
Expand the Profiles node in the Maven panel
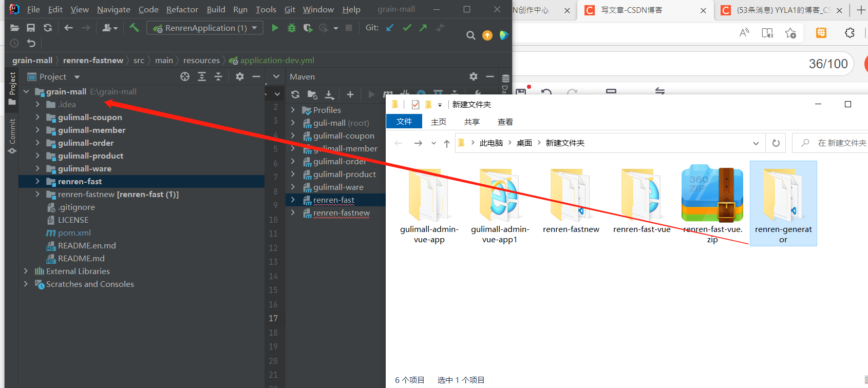click(x=293, y=110)
